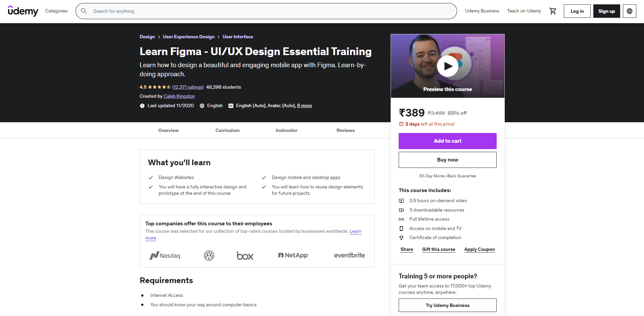
Task: Click the 30-Day Money-Back Guarantee text
Action: click(447, 176)
